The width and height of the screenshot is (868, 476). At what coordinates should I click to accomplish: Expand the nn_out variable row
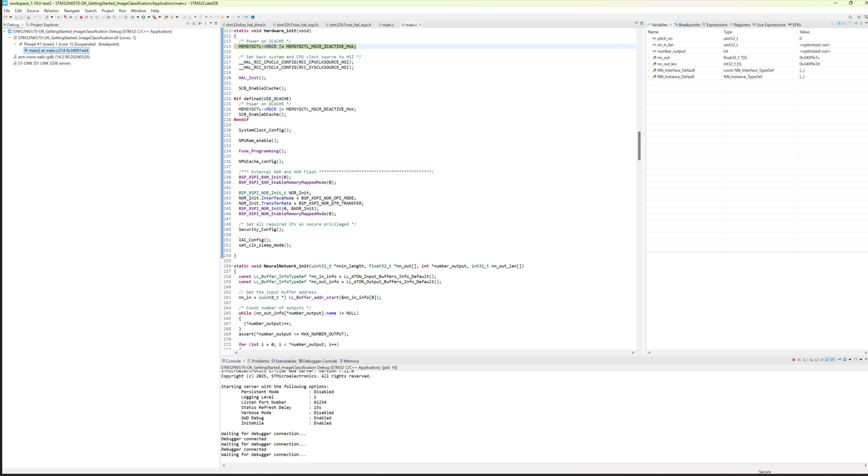[x=649, y=58]
